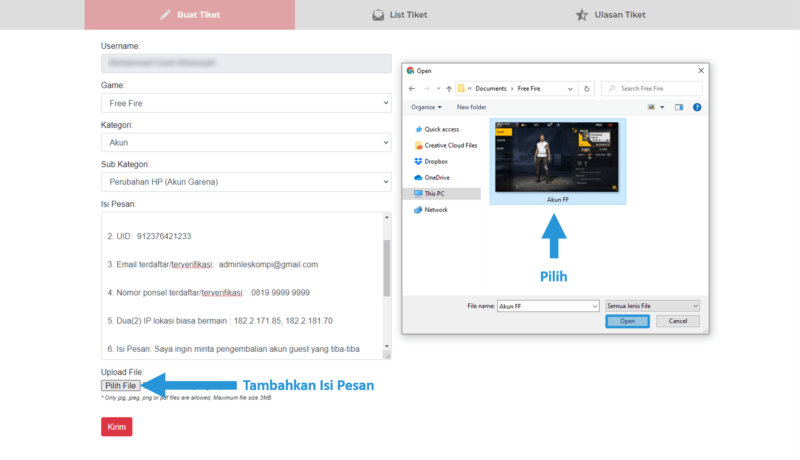Image resolution: width=800 pixels, height=460 pixels.
Task: Click the Forward arrow in Open dialog
Action: (x=427, y=89)
